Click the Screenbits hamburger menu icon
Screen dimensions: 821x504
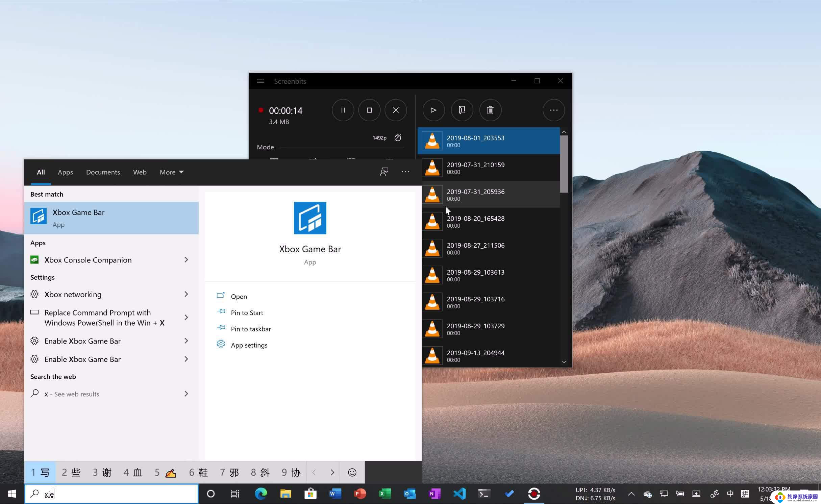tap(260, 81)
